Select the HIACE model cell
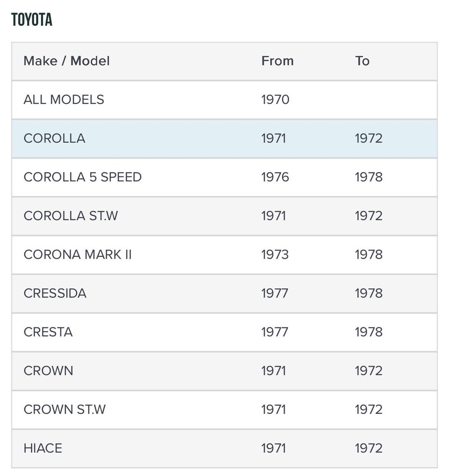Screen dimensions: 449x476 (x=43, y=448)
